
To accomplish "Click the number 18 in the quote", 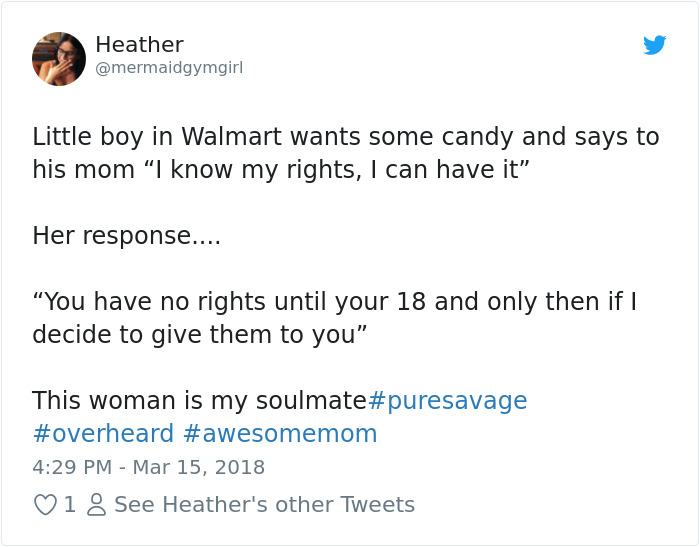I will click(x=411, y=302).
